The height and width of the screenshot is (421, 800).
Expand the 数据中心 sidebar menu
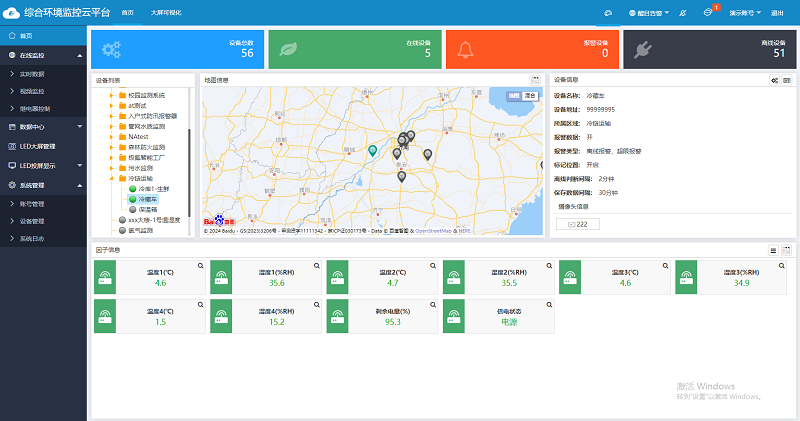(44, 127)
